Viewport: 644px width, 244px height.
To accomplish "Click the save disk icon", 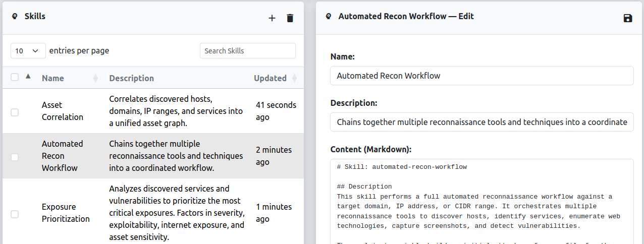I will tap(628, 18).
